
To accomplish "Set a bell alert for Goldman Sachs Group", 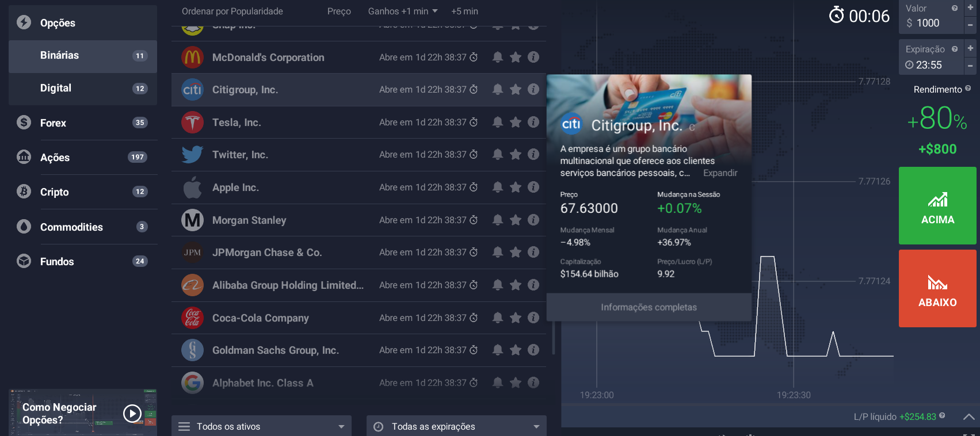I will [498, 350].
